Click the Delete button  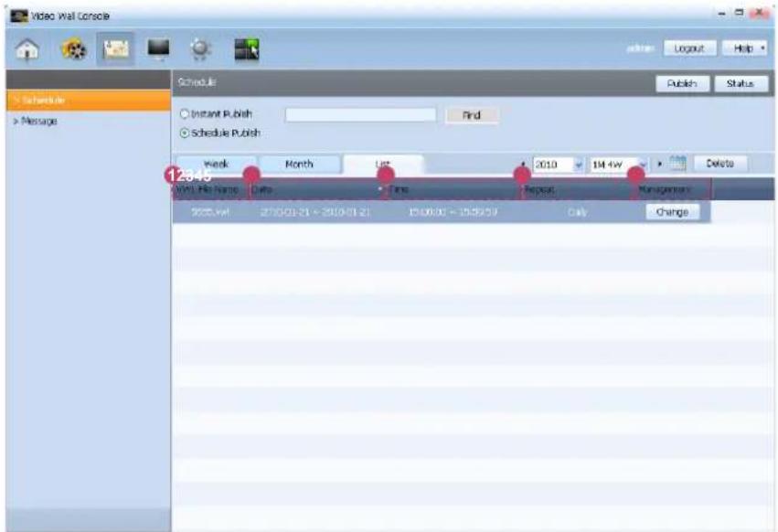(720, 164)
